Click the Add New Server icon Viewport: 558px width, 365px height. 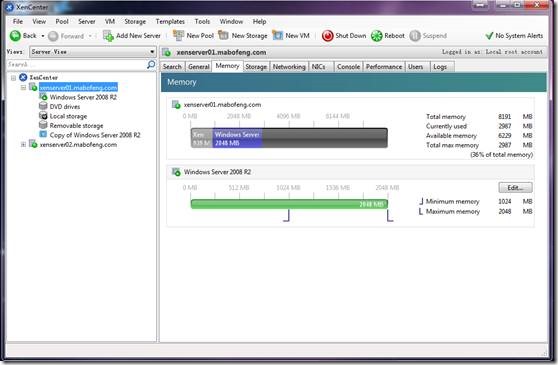click(x=108, y=36)
